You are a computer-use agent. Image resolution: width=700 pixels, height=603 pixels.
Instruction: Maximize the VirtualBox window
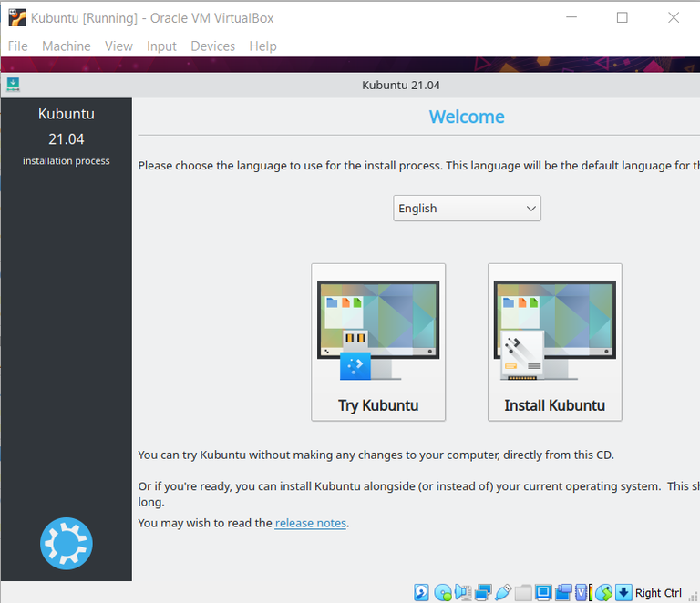pyautogui.click(x=622, y=17)
